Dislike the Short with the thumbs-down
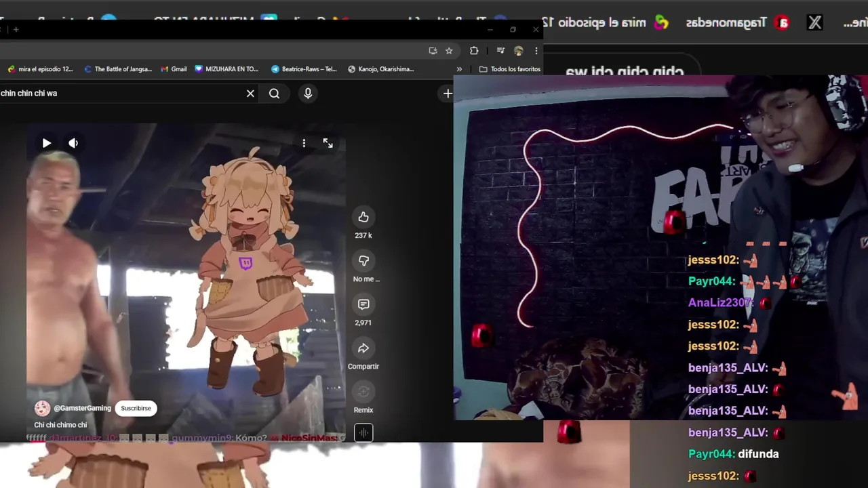This screenshot has height=488, width=868. [363, 260]
